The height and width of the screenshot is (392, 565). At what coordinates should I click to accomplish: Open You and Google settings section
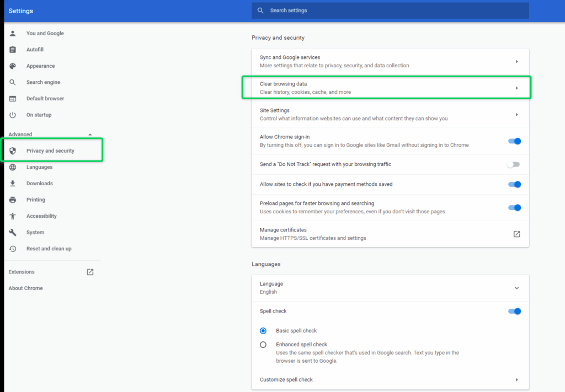tap(45, 34)
